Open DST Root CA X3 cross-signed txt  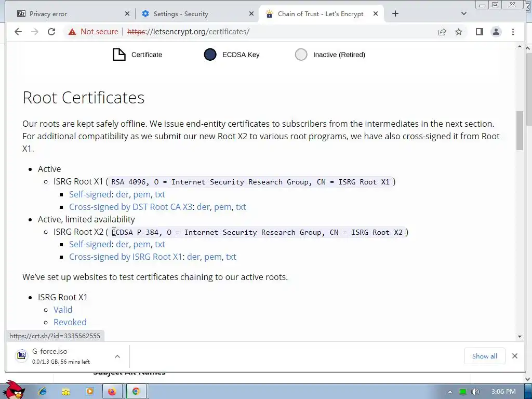coord(241,207)
